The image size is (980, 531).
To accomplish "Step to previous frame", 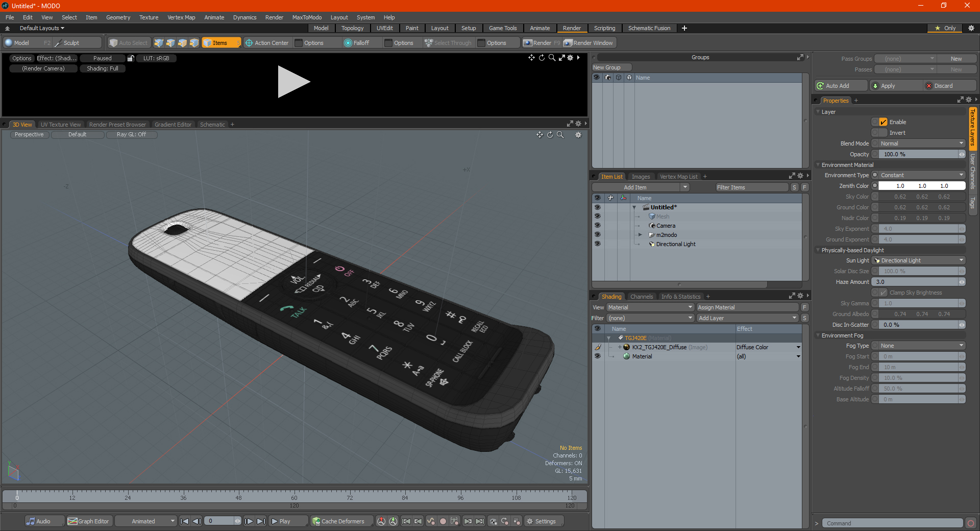I will [197, 521].
